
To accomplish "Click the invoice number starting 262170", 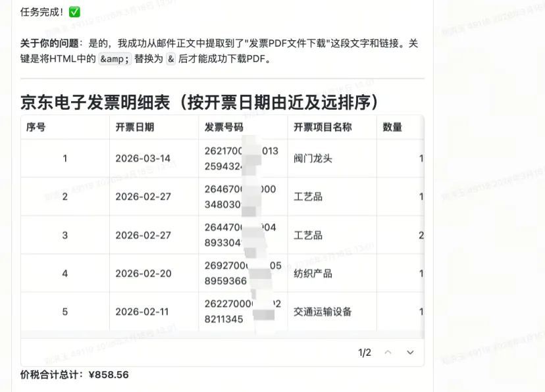I will (242, 159).
